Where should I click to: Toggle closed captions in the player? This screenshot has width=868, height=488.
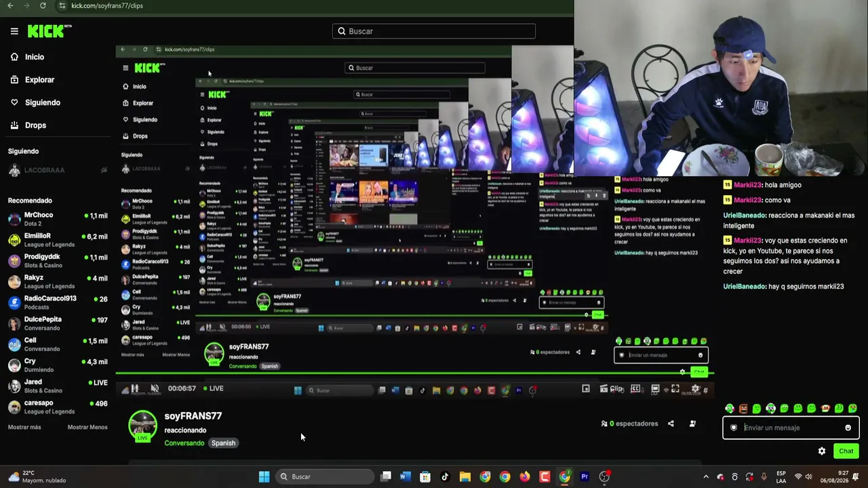point(635,389)
